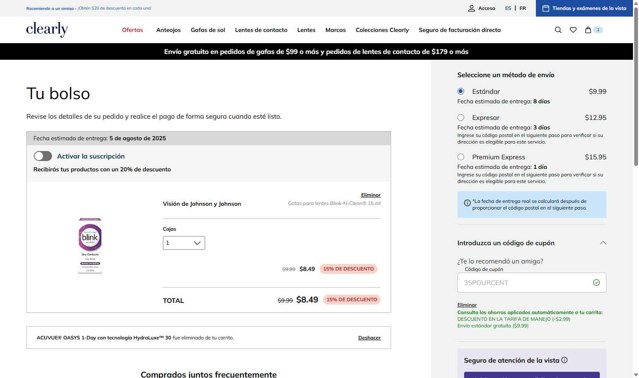Click Recomienda a un amigo link

point(49,8)
